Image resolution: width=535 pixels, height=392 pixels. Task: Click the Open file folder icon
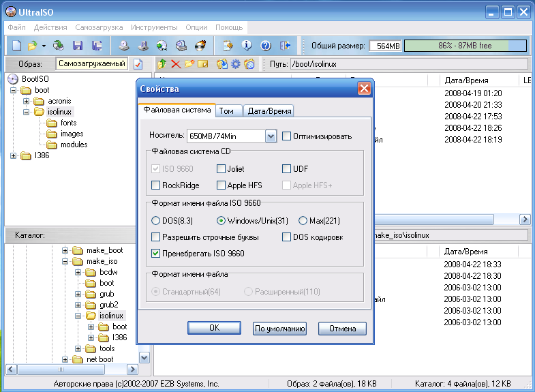click(x=33, y=46)
